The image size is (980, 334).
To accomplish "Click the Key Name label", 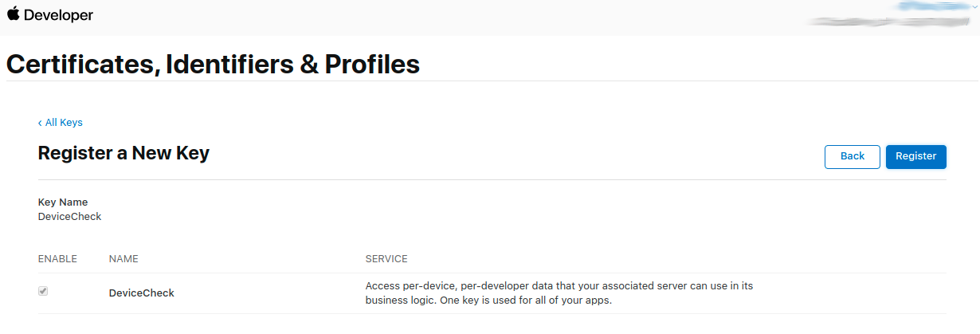I will (x=63, y=202).
